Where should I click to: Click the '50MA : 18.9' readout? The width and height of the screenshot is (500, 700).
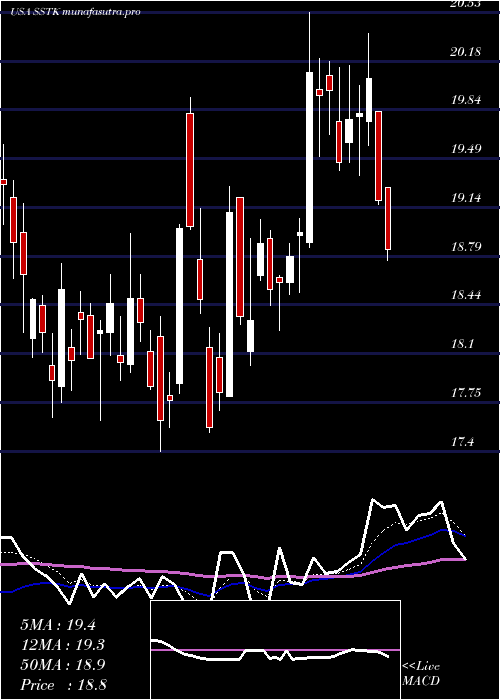click(x=62, y=665)
